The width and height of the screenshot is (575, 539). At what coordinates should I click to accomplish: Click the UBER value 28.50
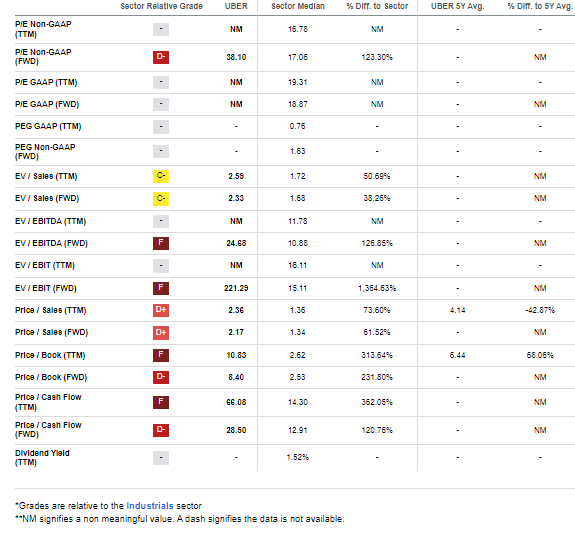[236, 430]
